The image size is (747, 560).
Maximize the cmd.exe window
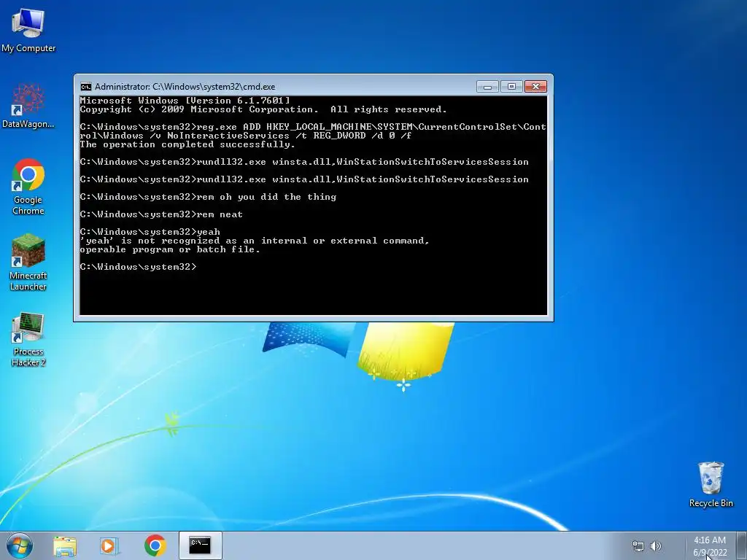point(511,87)
